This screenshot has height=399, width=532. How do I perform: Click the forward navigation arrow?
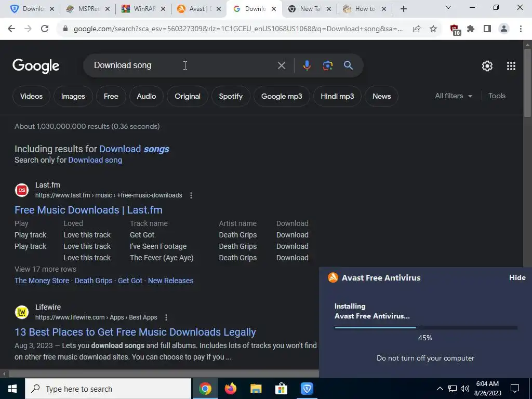tap(28, 29)
